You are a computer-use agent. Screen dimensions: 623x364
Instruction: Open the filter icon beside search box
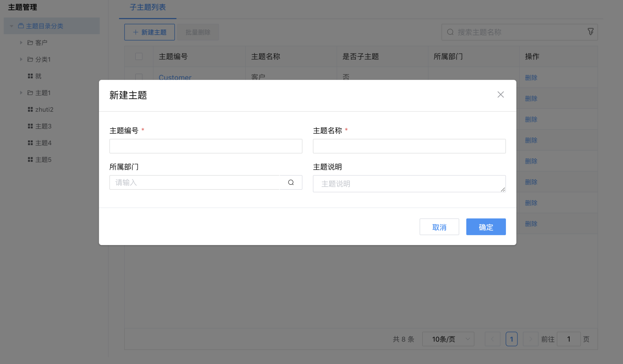click(591, 32)
